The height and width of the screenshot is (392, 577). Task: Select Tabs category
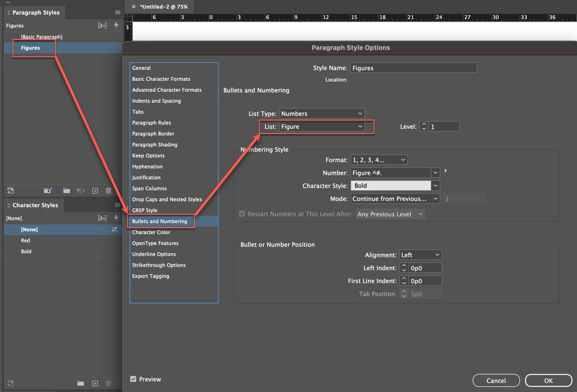[174, 112]
